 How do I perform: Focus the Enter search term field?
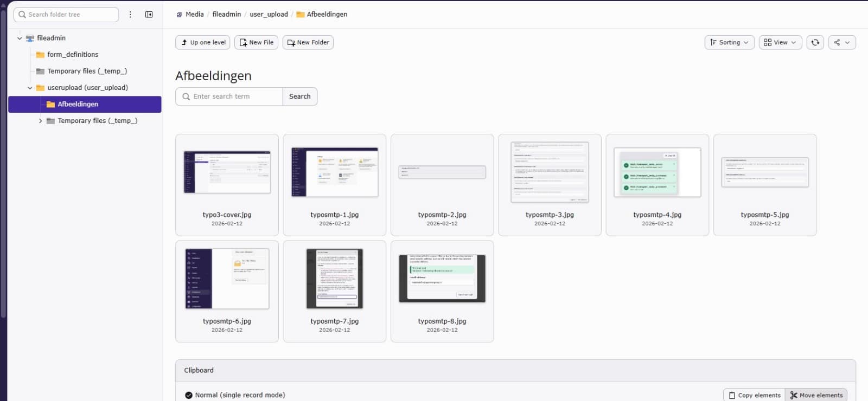coord(229,96)
